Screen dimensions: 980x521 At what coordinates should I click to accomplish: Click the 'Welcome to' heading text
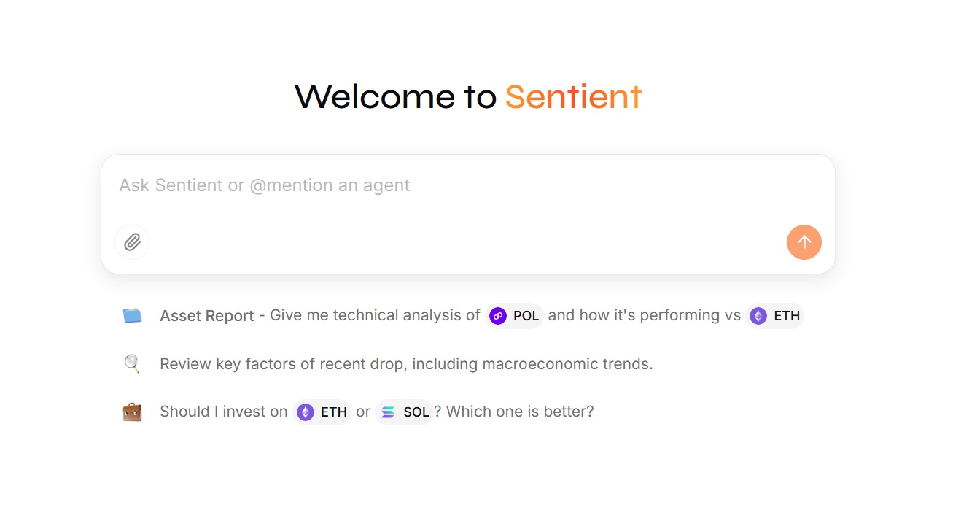[395, 97]
